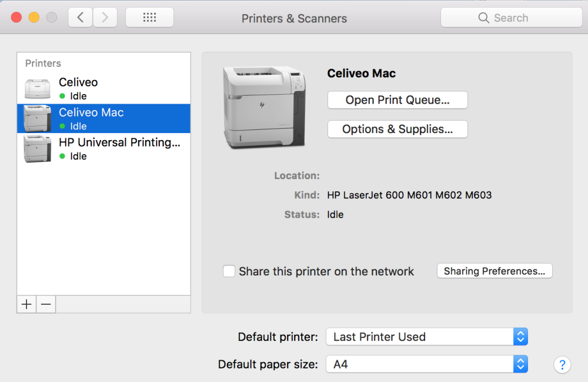The width and height of the screenshot is (588, 382).
Task: Select Celiveo Mac in the printers list
Action: pyautogui.click(x=91, y=112)
